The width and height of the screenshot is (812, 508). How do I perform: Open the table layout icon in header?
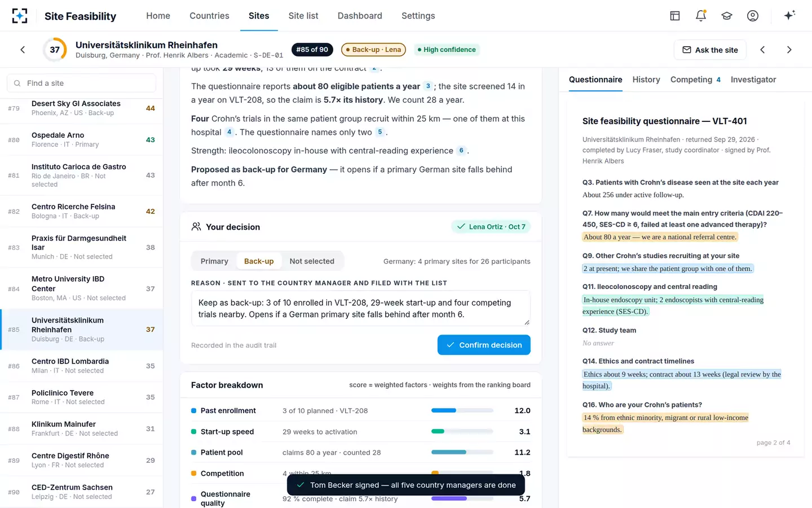675,16
